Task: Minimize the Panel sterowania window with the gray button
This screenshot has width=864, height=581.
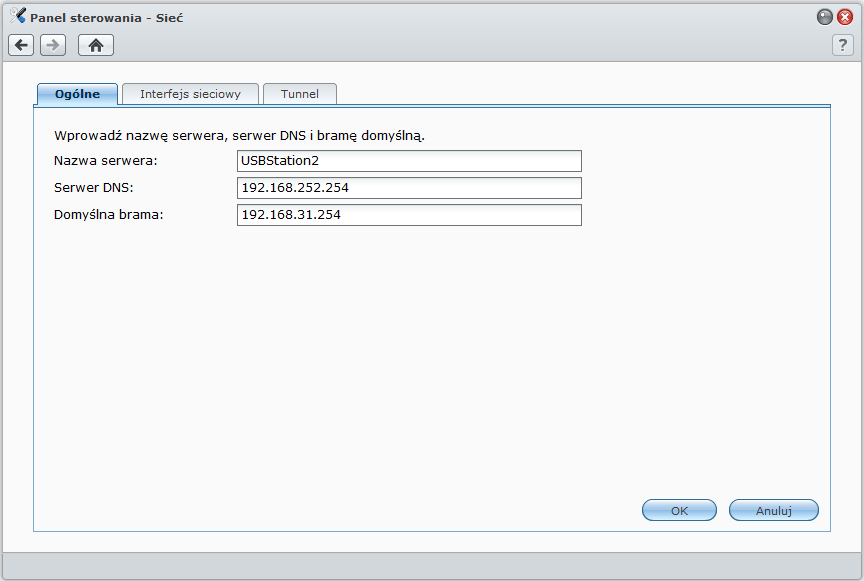Action: click(824, 17)
